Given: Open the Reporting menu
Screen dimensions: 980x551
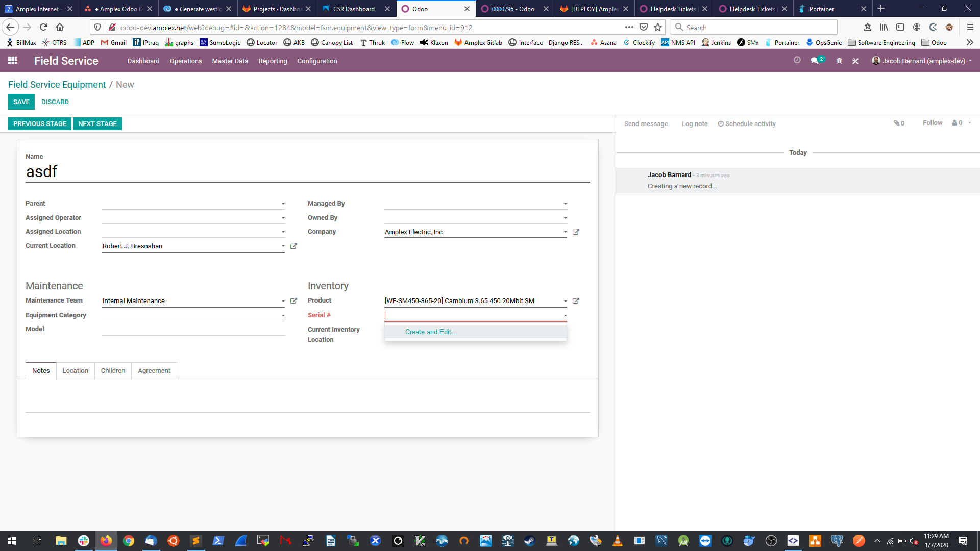Looking at the screenshot, I should tap(273, 61).
